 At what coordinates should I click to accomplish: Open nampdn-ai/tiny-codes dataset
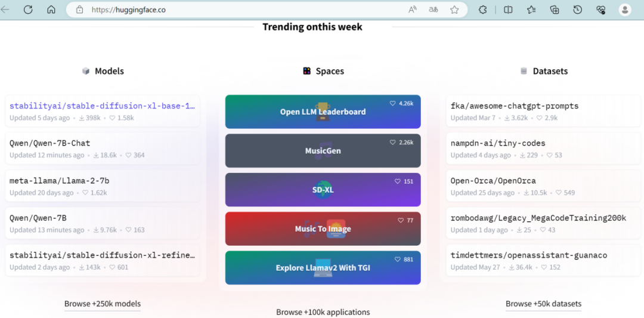pyautogui.click(x=498, y=143)
